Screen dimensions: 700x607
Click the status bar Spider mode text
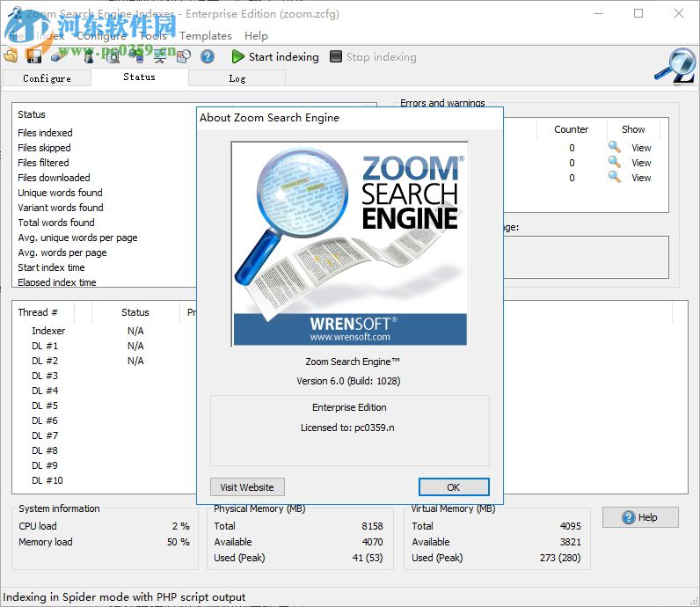coord(124,597)
